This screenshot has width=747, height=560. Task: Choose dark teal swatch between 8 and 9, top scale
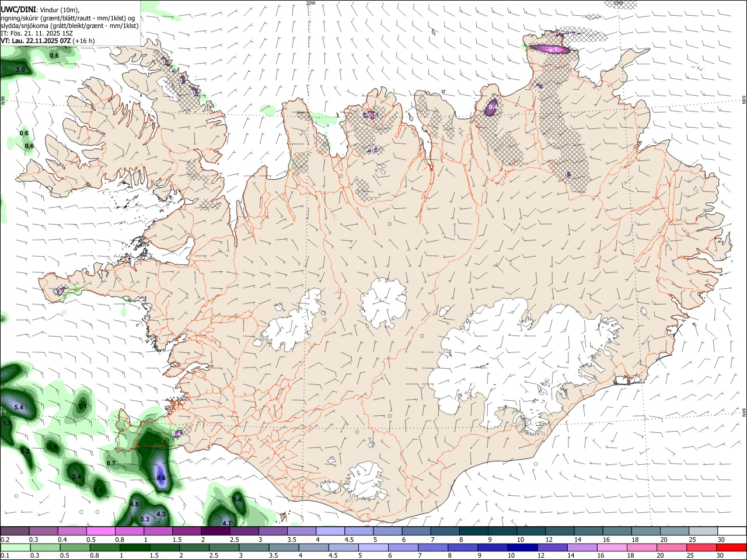coord(473,531)
